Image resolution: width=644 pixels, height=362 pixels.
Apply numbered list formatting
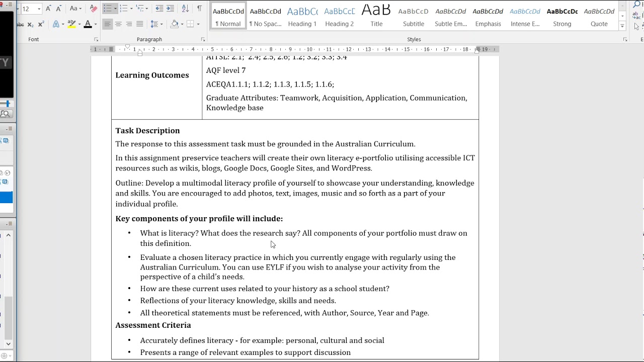point(124,9)
